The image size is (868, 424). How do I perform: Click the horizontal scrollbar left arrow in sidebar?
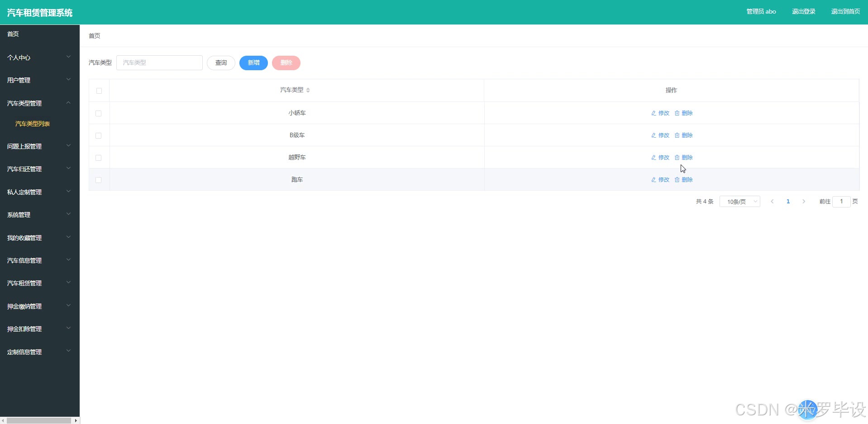3,420
